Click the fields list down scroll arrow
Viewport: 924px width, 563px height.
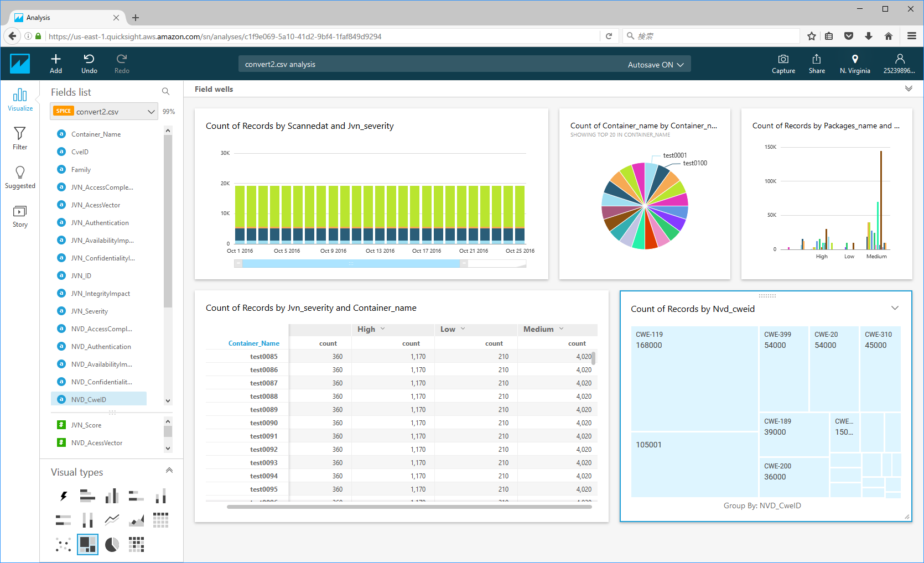(x=168, y=401)
